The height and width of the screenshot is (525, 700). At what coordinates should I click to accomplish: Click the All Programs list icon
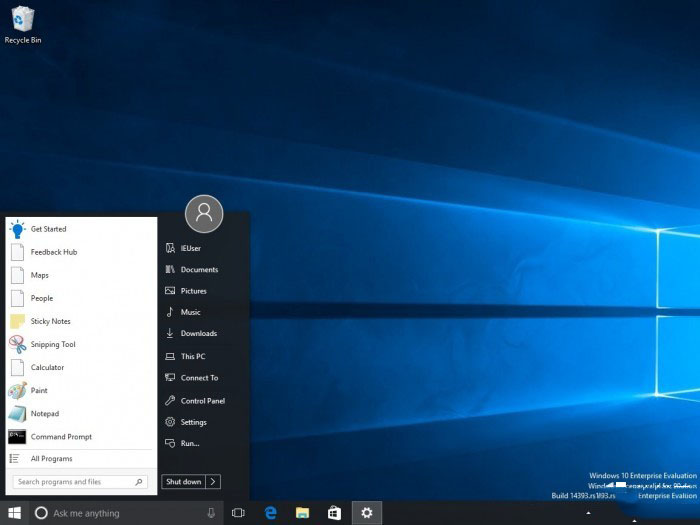coord(15,458)
